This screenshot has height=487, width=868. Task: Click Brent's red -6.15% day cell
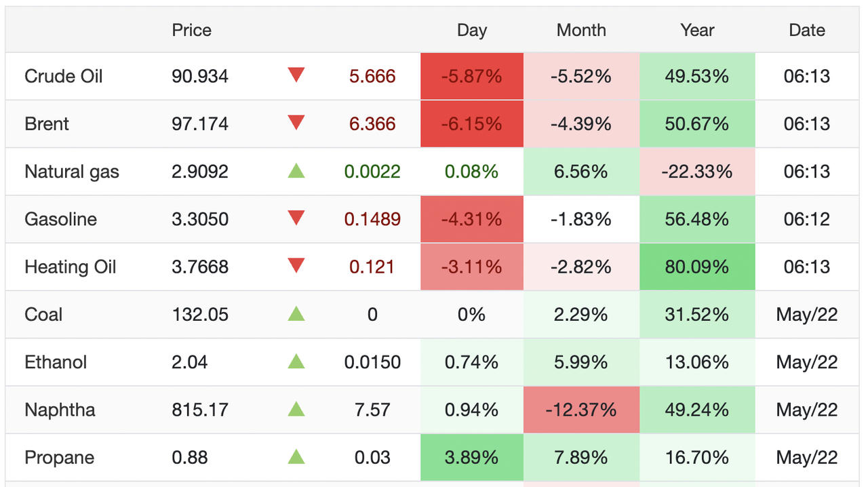tap(472, 123)
